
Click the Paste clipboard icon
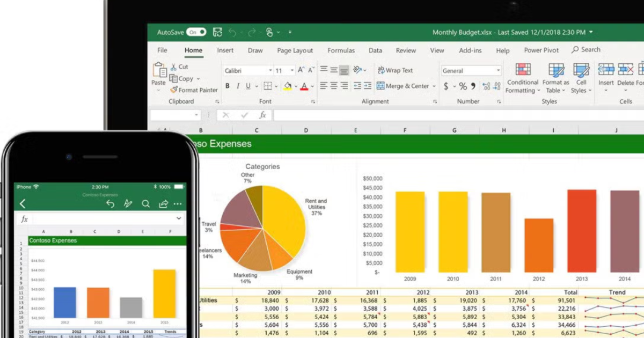click(159, 70)
